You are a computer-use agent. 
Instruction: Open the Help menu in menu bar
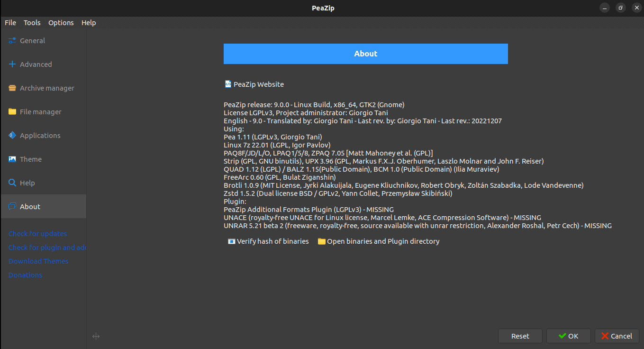coord(89,23)
